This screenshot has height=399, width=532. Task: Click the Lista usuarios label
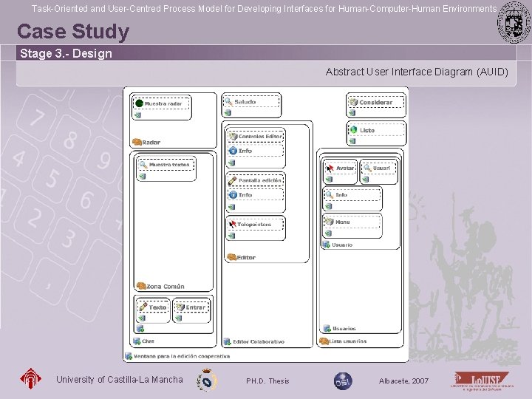click(x=348, y=341)
